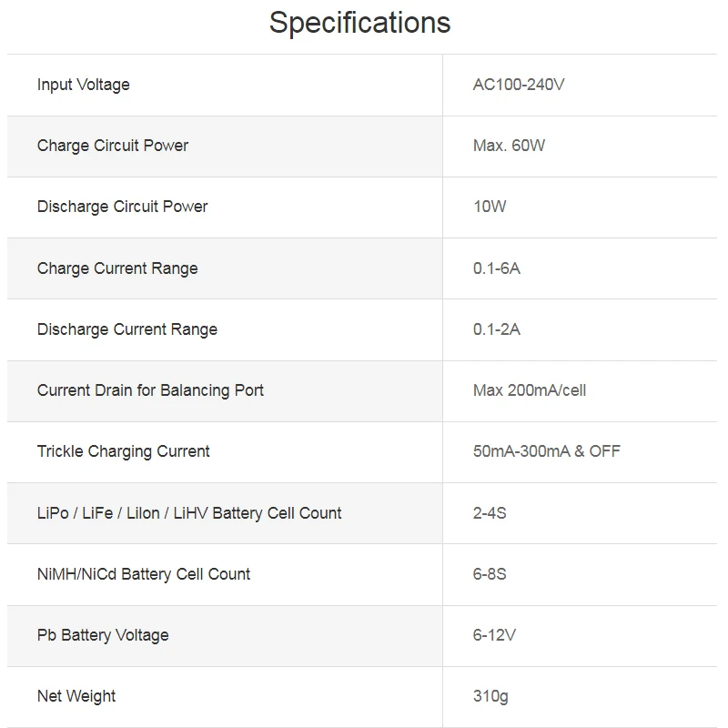Select the Max 200mA/cell value
The width and height of the screenshot is (728, 728).
[530, 390]
